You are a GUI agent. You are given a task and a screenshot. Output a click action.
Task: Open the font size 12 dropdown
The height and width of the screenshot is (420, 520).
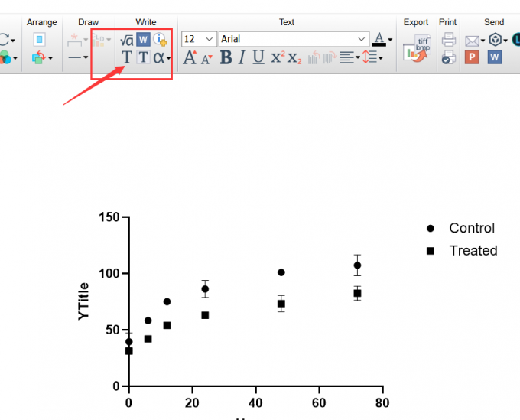[199, 39]
